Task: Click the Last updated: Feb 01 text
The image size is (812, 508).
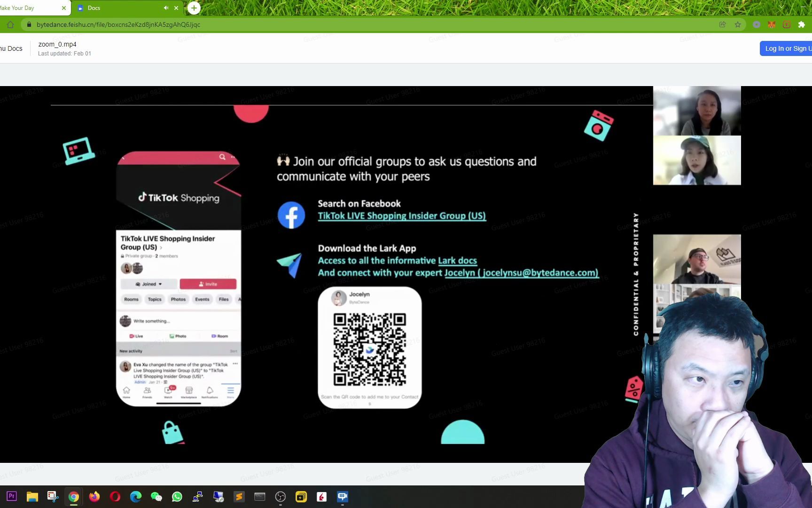Action: 64,54
